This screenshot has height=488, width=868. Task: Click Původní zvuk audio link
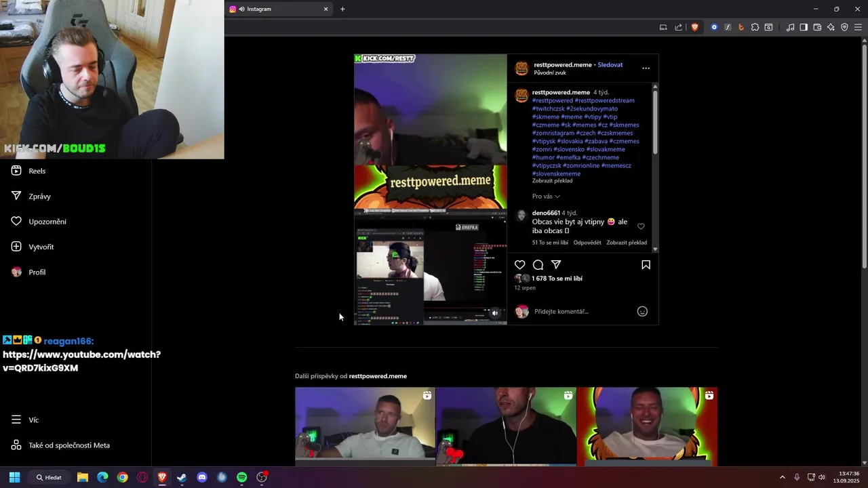coord(550,73)
